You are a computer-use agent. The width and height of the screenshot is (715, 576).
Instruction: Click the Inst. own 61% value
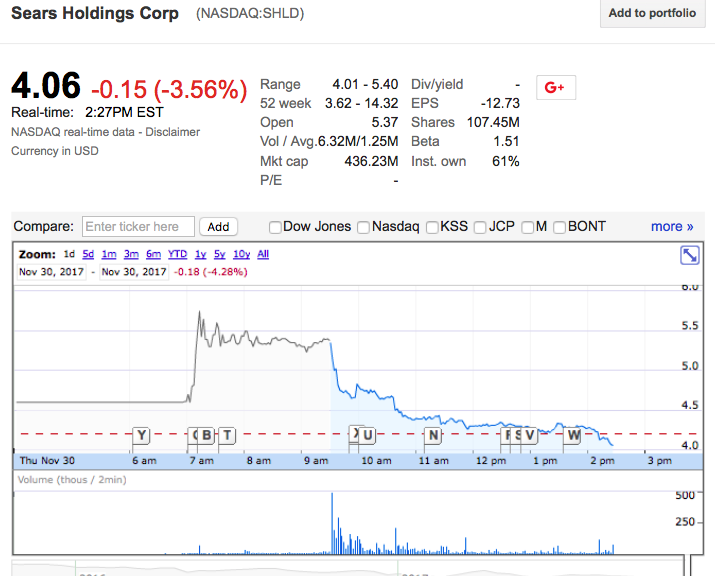(x=506, y=161)
